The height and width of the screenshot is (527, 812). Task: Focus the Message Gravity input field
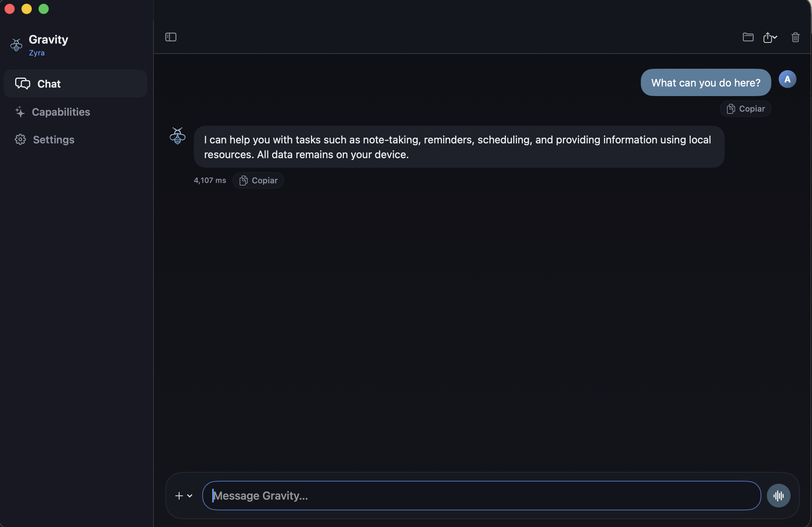pos(481,496)
